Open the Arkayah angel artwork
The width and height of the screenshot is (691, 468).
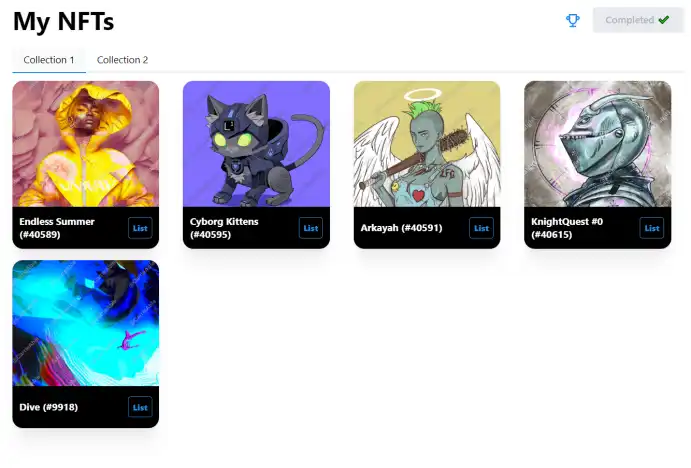click(427, 144)
